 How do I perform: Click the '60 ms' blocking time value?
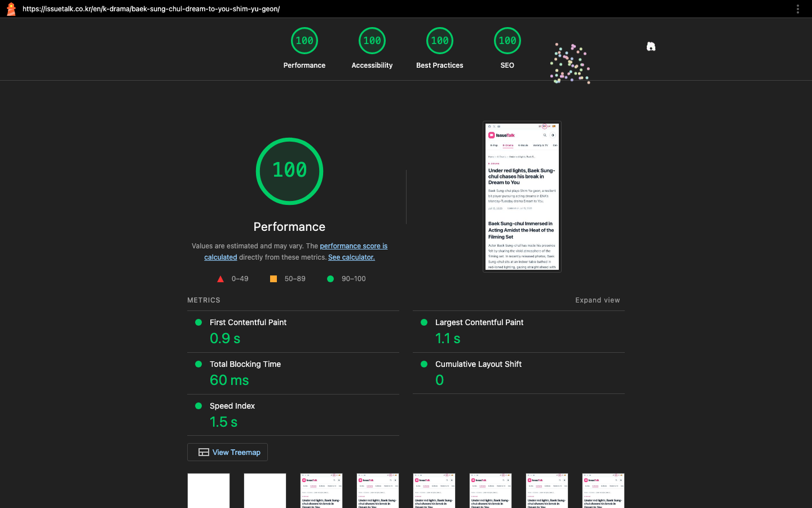coord(230,380)
